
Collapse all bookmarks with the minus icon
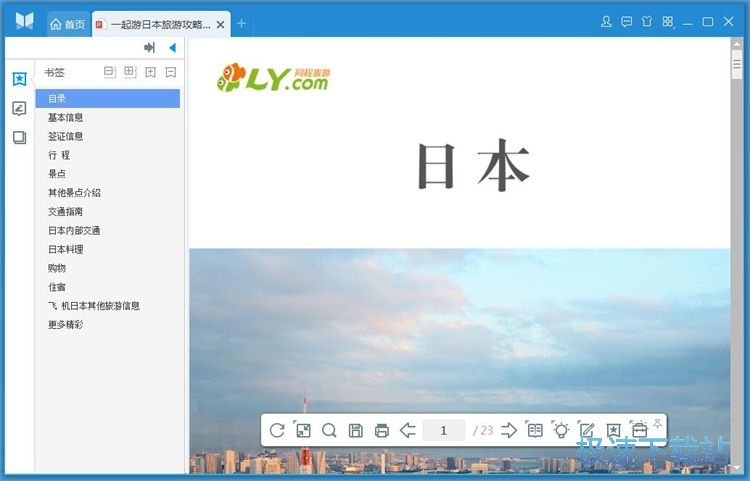pos(171,72)
